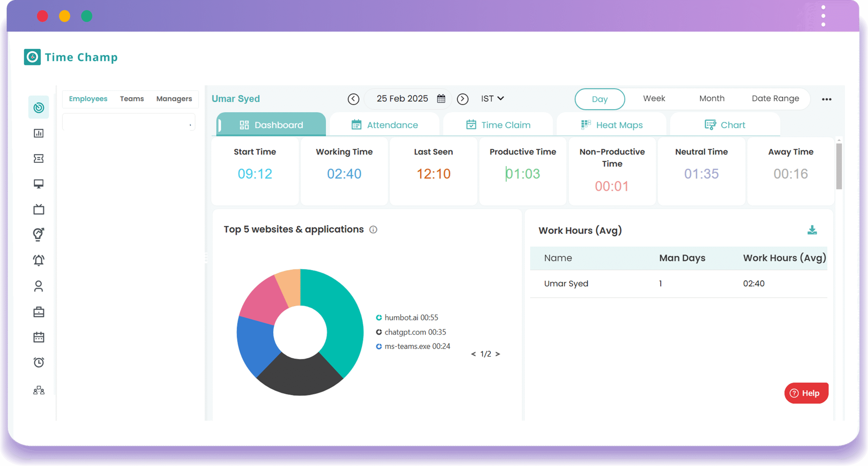Open the three-dot options menu
The width and height of the screenshot is (868, 466).
(x=827, y=99)
